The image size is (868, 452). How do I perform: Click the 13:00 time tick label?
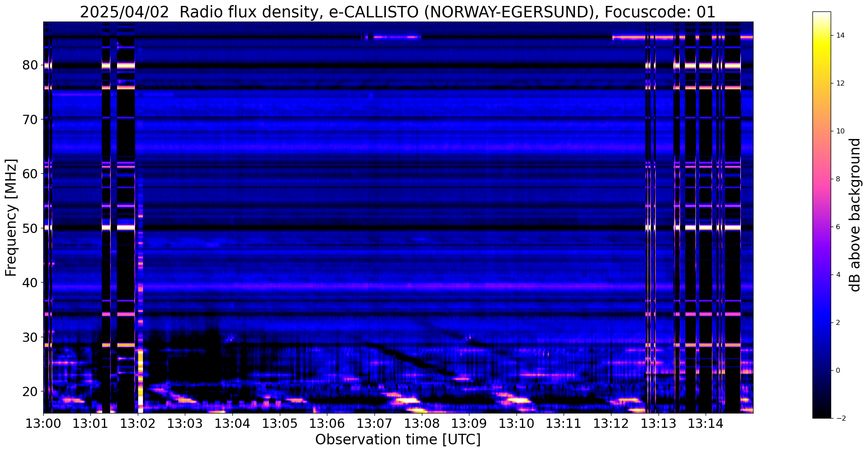click(x=43, y=423)
